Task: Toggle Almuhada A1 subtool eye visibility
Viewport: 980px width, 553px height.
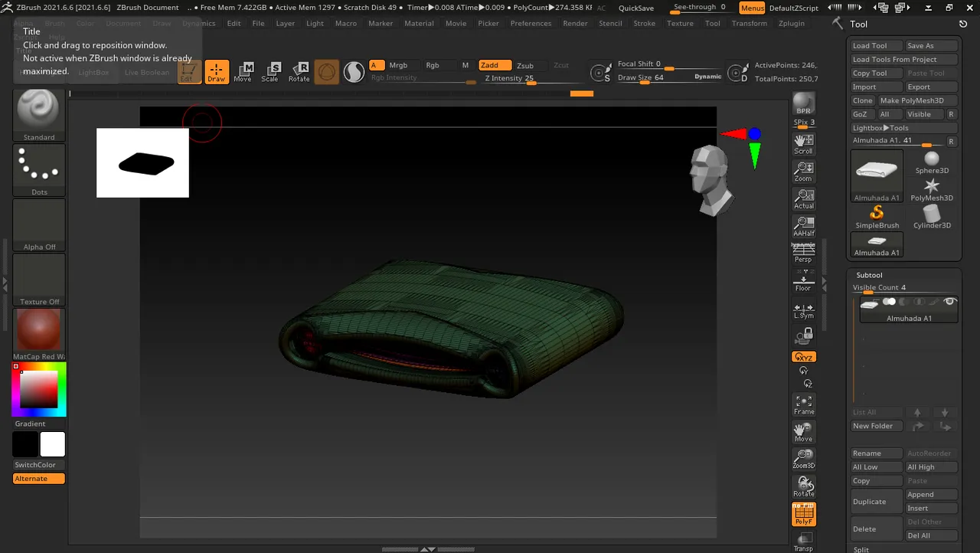Action: pos(950,303)
